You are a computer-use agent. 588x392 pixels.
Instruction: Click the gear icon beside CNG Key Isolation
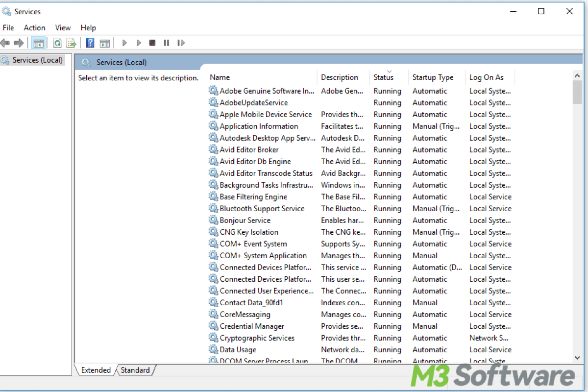(x=213, y=232)
